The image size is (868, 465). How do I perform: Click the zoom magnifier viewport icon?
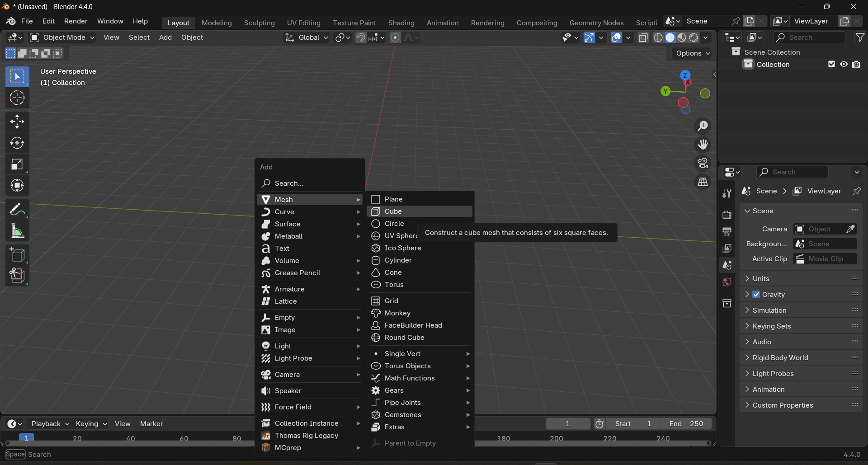[703, 126]
